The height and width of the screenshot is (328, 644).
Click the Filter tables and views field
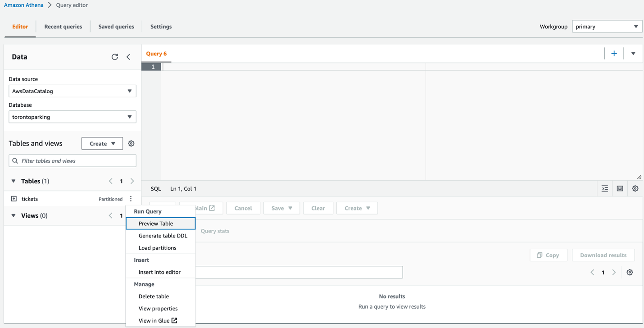coord(73,161)
